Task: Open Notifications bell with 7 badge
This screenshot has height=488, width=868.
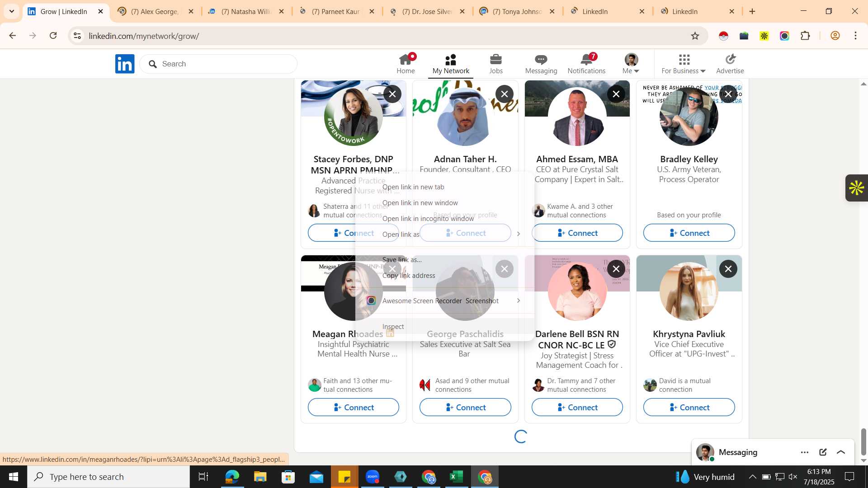Action: [586, 64]
